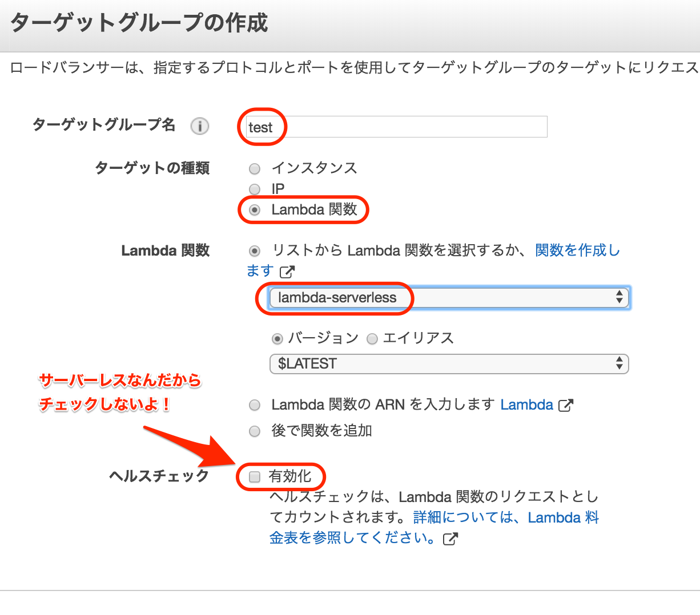Viewport: 700px width, 615px height.
Task: Select the リストから Lambda 関数を選択 radio button
Action: [254, 250]
